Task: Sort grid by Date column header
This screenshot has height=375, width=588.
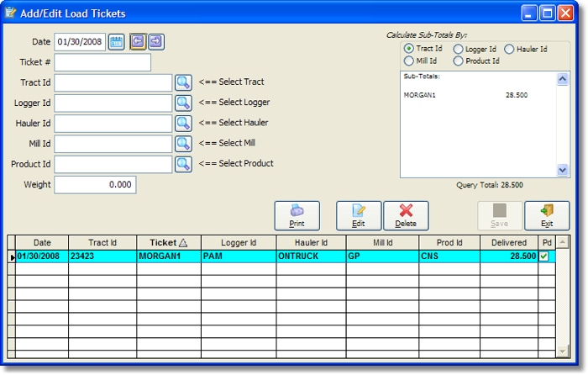Action: (42, 242)
